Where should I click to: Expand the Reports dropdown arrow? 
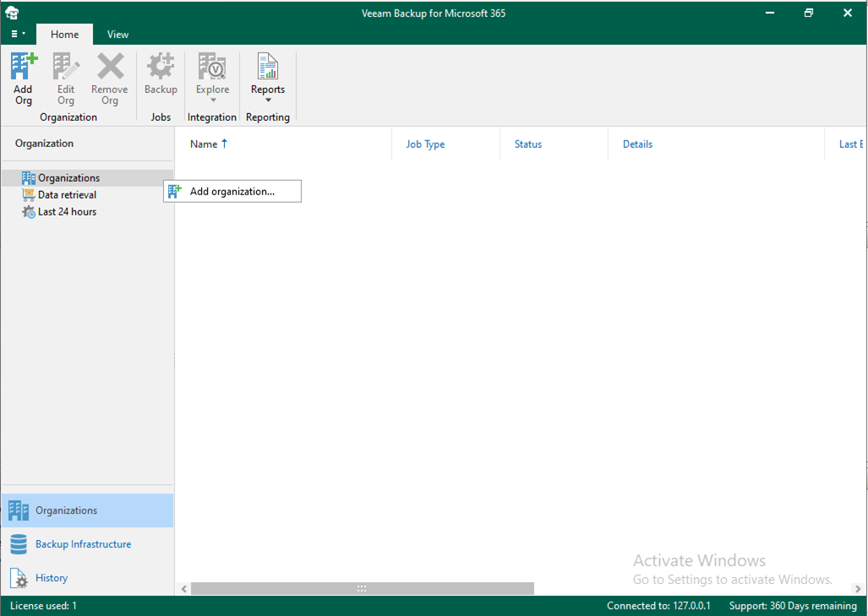click(x=268, y=101)
